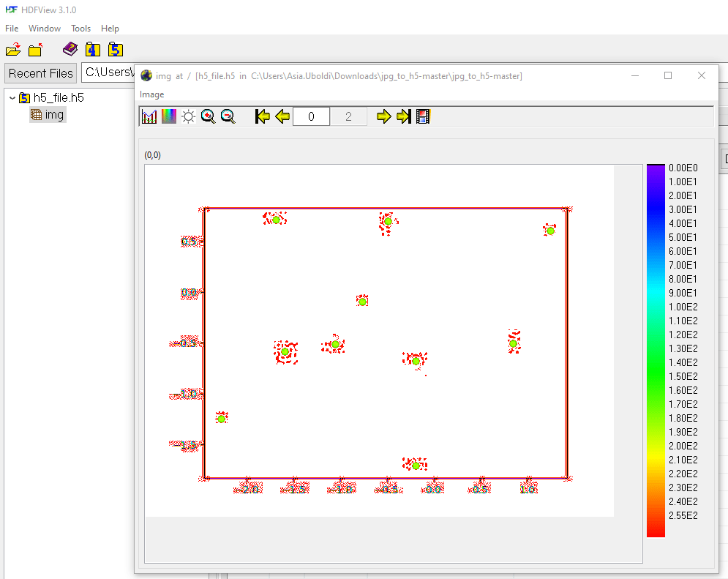728x579 pixels.
Task: Close the img image window
Action: click(701, 75)
